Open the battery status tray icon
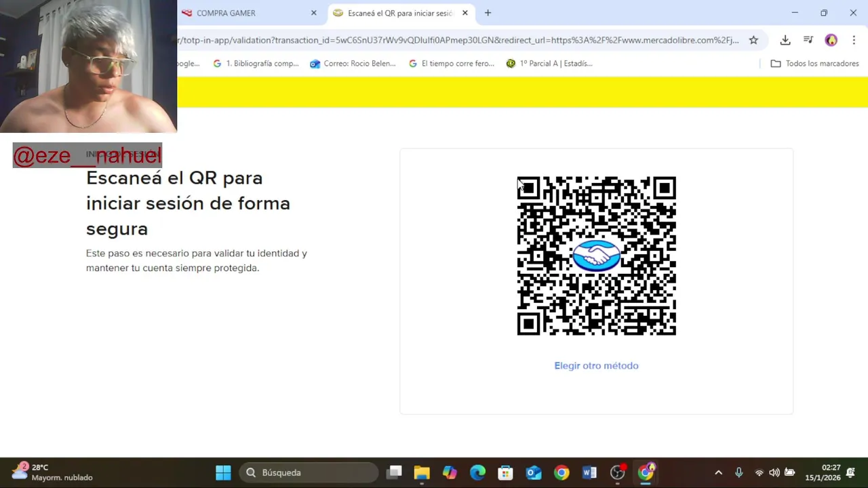The width and height of the screenshot is (868, 488). (x=790, y=472)
